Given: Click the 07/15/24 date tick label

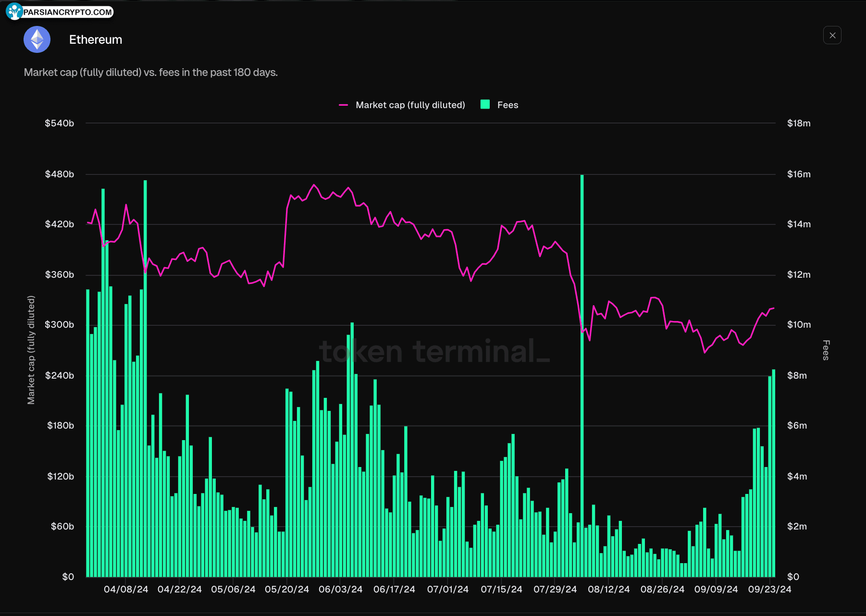Looking at the screenshot, I should (501, 589).
